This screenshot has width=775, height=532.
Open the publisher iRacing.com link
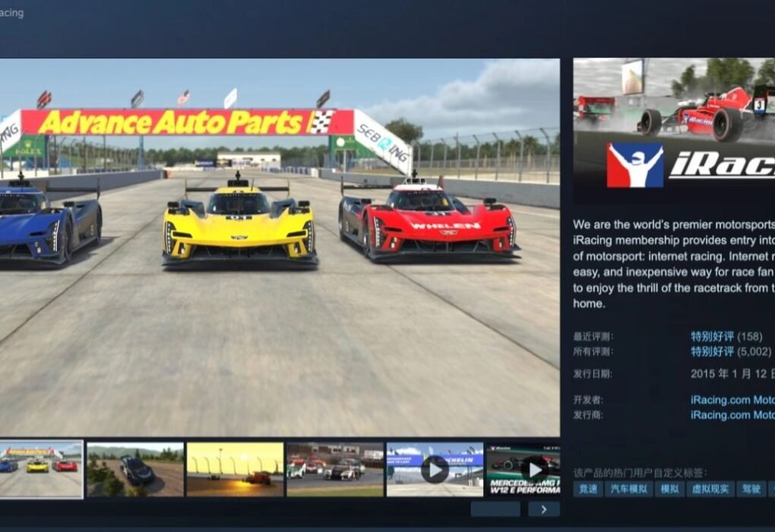pyautogui.click(x=732, y=415)
